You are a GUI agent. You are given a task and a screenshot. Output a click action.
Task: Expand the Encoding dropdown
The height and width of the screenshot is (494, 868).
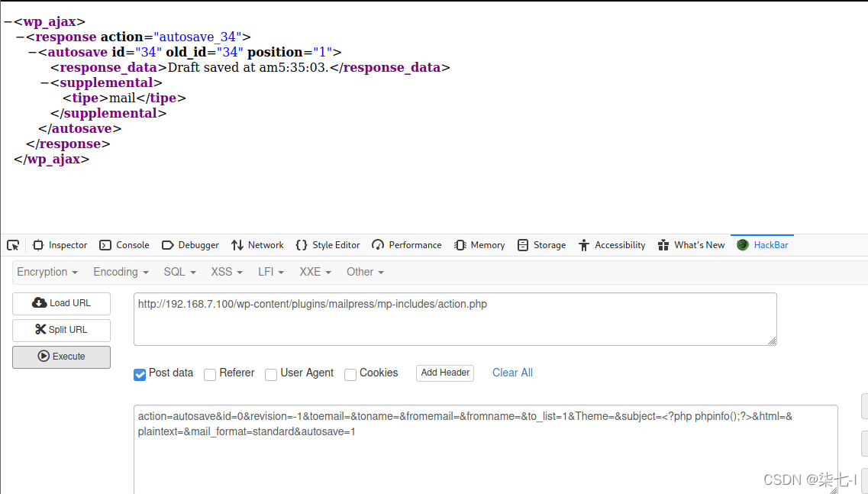point(121,272)
